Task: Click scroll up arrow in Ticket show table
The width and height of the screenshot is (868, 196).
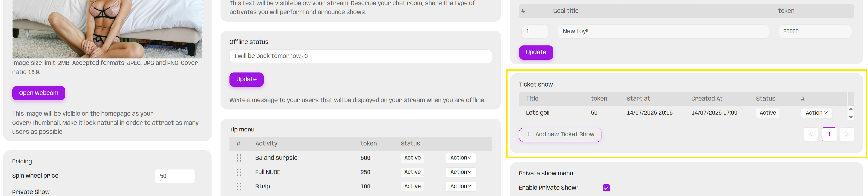Action: tap(851, 109)
